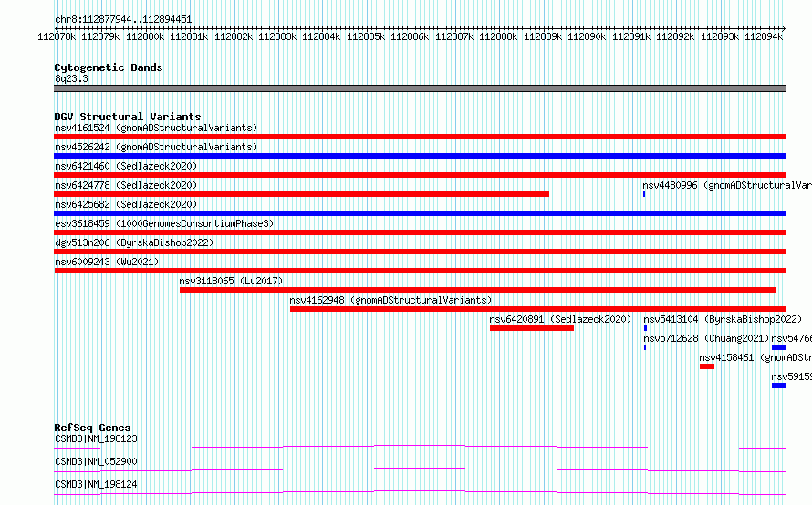Click the 112890k ruler position
The height and width of the screenshot is (505, 812).
pyautogui.click(x=587, y=36)
